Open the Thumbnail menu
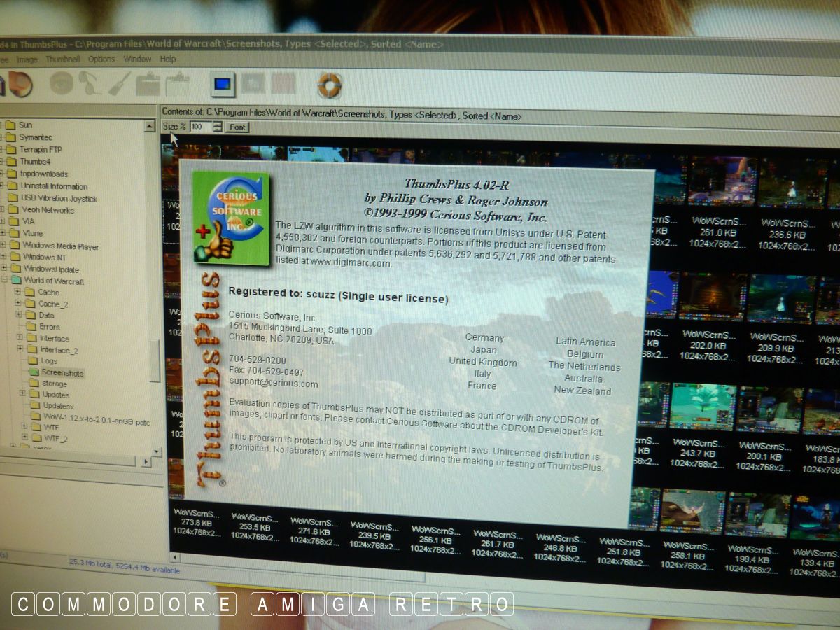 click(x=62, y=59)
